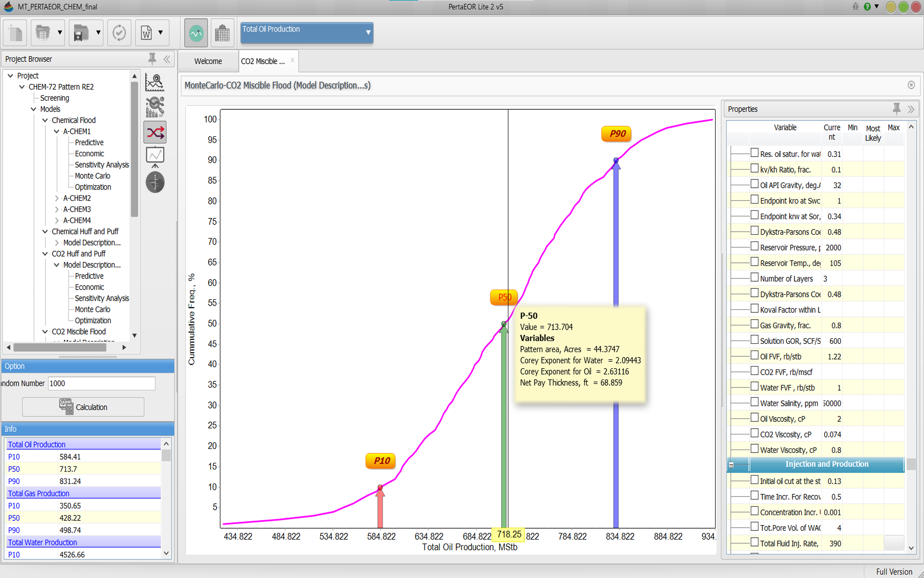Check the Oil API Gravity checkbox
The width and height of the screenshot is (924, 578).
(754, 184)
